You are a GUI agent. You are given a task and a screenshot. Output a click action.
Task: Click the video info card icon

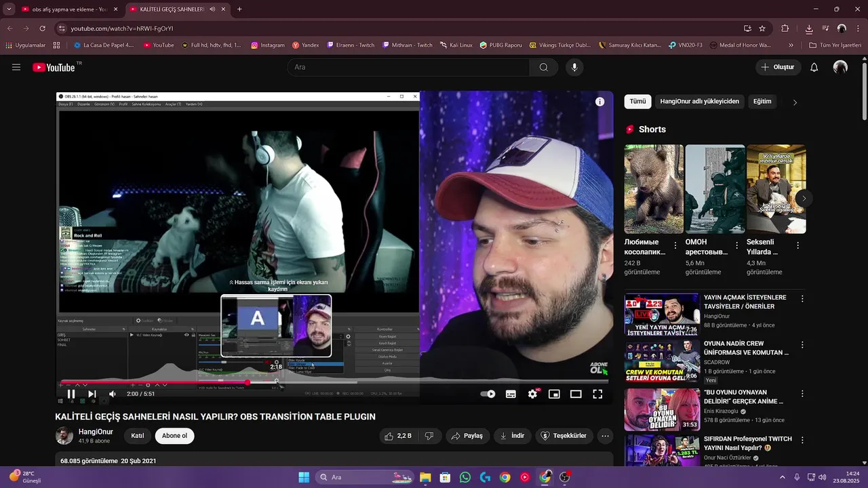click(599, 102)
